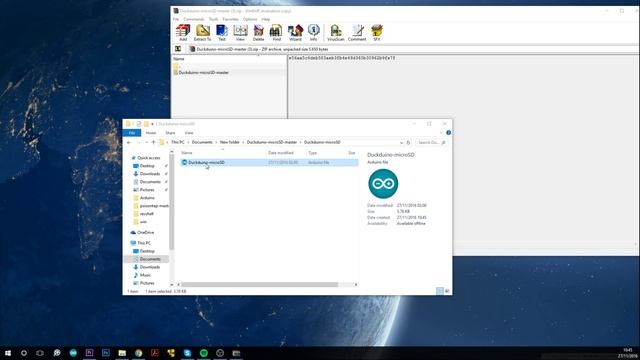Click the Explorer search box
This screenshot has height=360, width=640.
pyautogui.click(x=431, y=142)
